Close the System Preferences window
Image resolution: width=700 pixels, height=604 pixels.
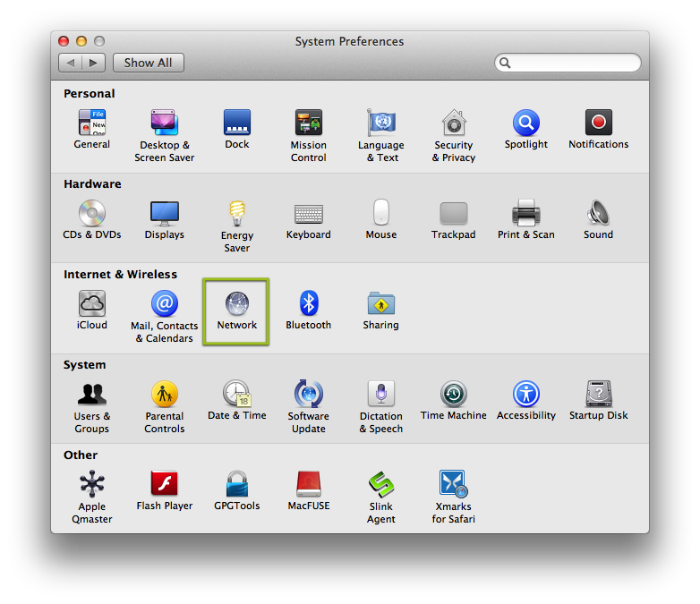(64, 41)
